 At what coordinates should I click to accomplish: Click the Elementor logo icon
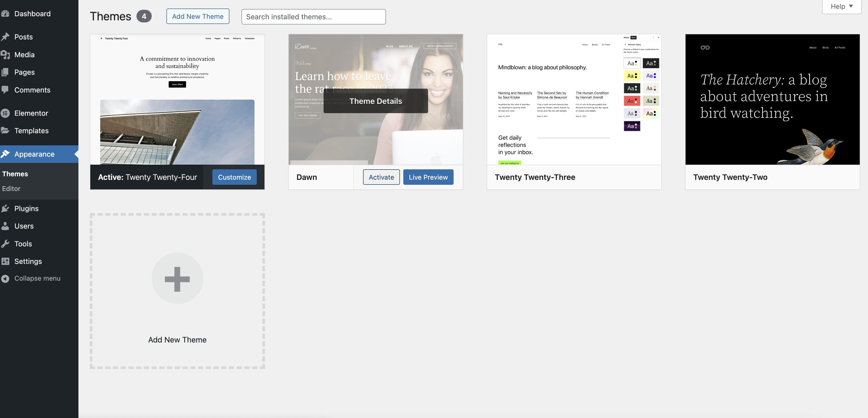tap(5, 113)
